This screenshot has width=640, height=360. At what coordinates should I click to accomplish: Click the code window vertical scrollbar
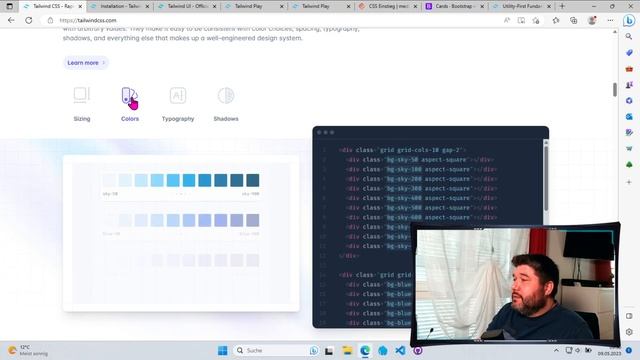point(546,178)
